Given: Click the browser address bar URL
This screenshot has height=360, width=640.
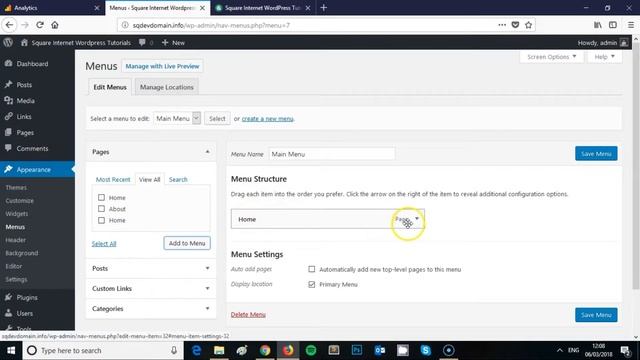Looking at the screenshot, I should click(211, 25).
